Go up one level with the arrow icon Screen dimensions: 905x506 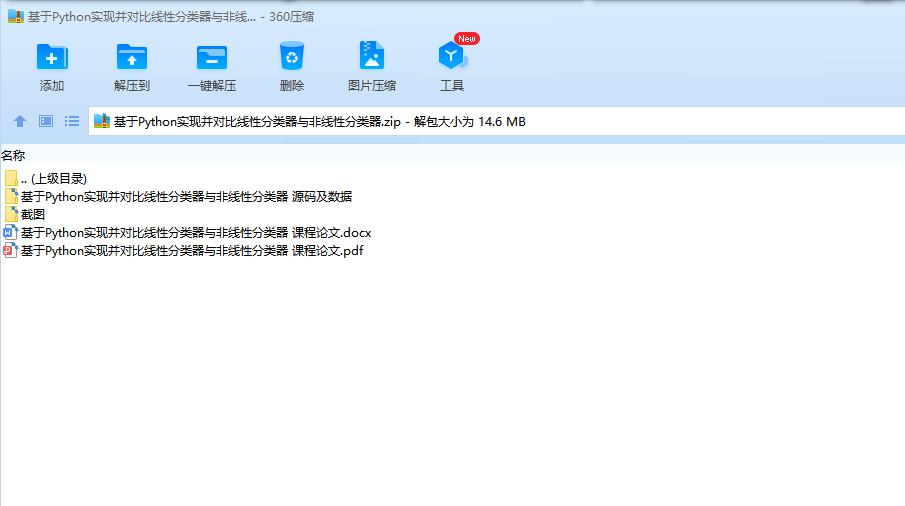(20, 121)
